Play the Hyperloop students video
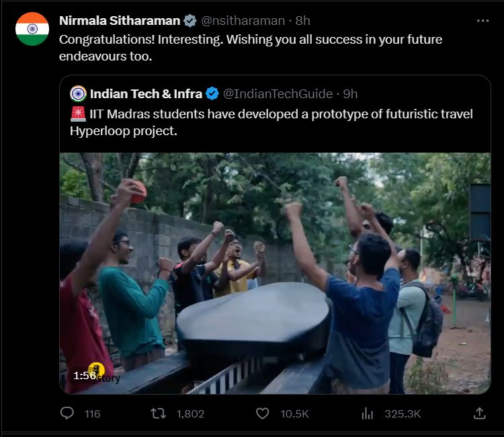 pyautogui.click(x=275, y=272)
